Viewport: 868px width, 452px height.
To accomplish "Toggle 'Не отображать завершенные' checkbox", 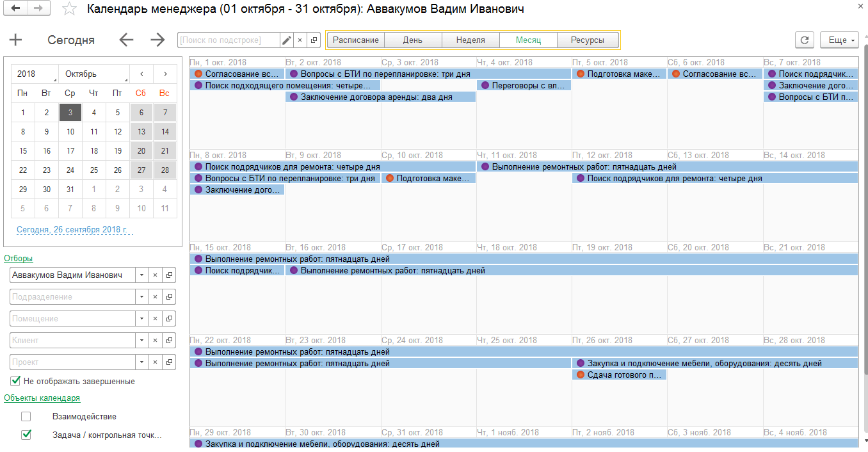I will click(x=16, y=381).
